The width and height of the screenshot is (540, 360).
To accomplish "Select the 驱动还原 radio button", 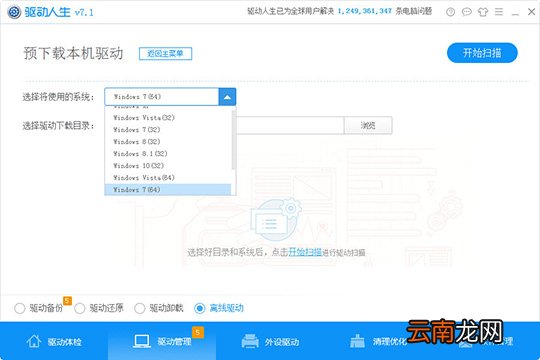I will (x=80, y=308).
